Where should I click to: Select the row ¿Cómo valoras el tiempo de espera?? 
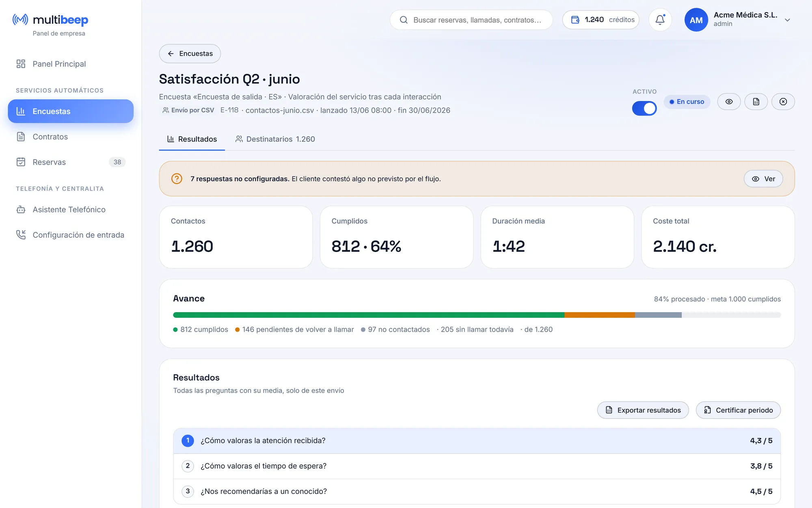point(477,466)
